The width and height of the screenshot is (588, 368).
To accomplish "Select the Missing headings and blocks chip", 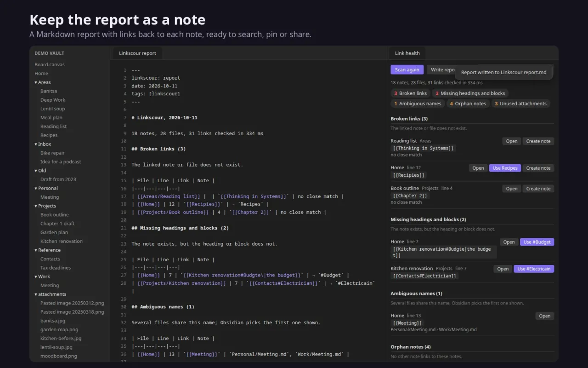I will click(470, 93).
